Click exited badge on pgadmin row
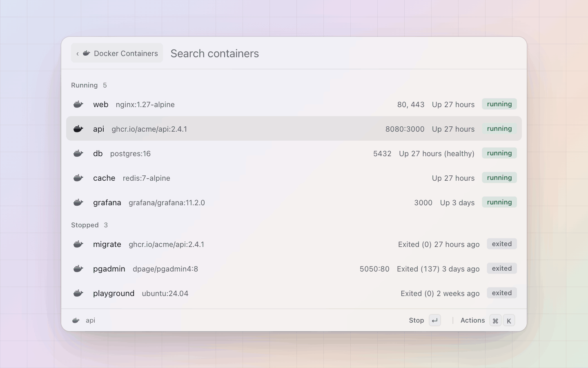This screenshot has width=588, height=368. click(x=502, y=268)
